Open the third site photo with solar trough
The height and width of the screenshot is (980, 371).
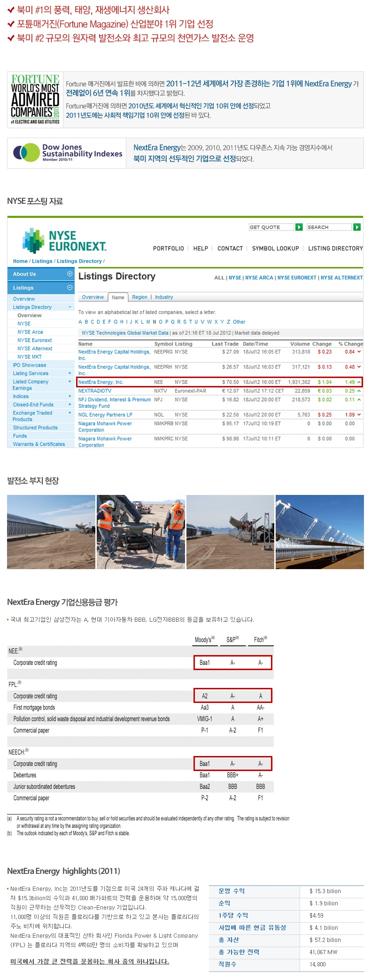[x=230, y=532]
